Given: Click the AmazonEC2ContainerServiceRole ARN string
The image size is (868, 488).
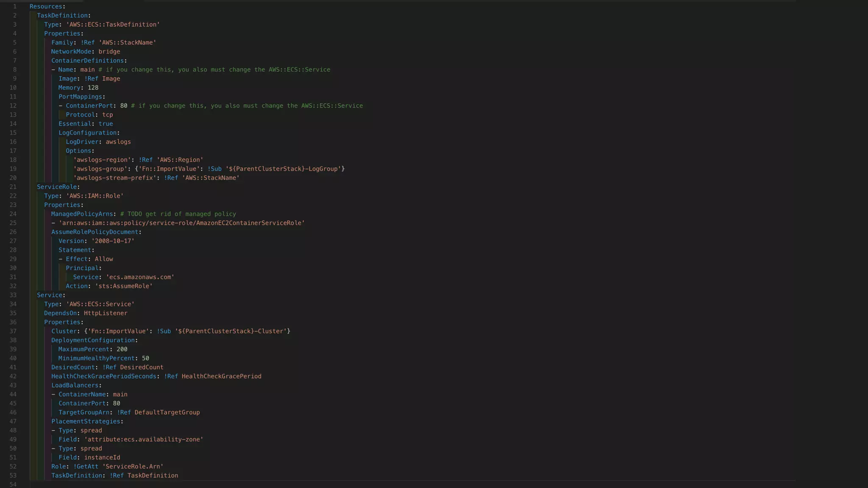Looking at the screenshot, I should click(x=181, y=223).
